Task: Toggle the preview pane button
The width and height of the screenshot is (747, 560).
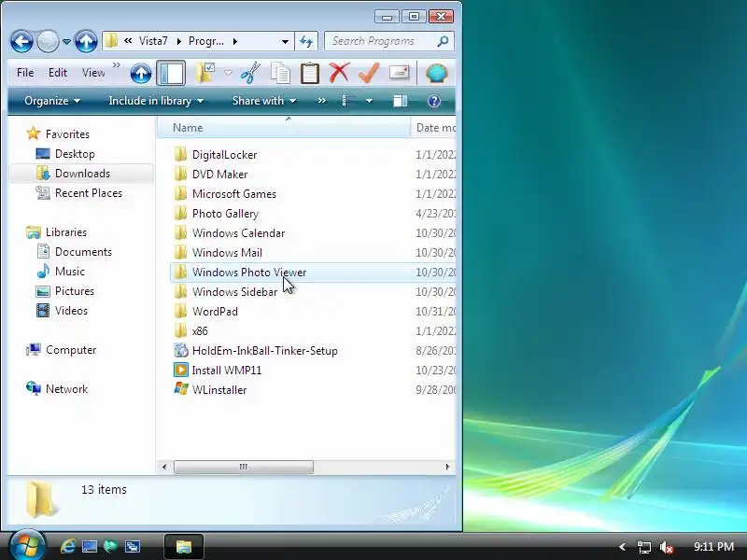Action: click(401, 101)
